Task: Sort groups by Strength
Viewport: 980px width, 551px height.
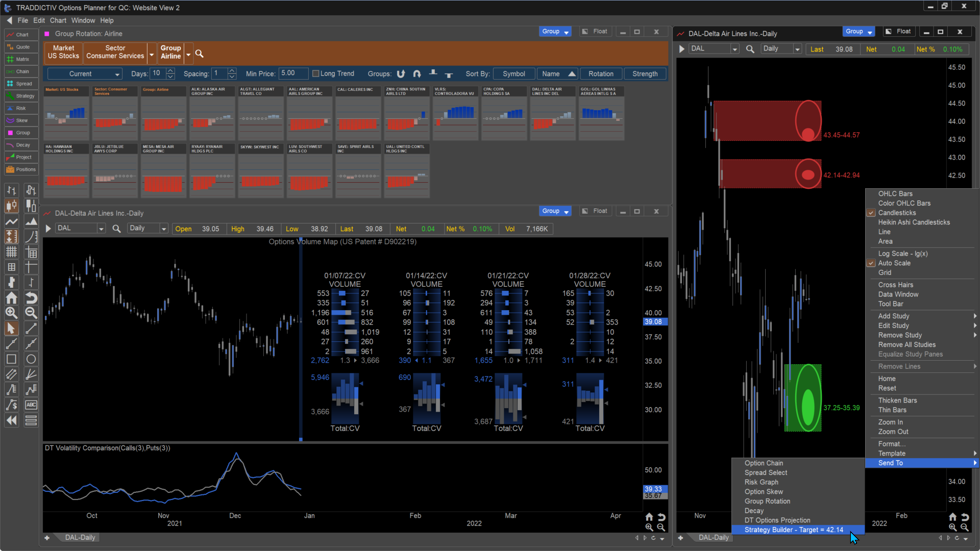Action: point(645,74)
